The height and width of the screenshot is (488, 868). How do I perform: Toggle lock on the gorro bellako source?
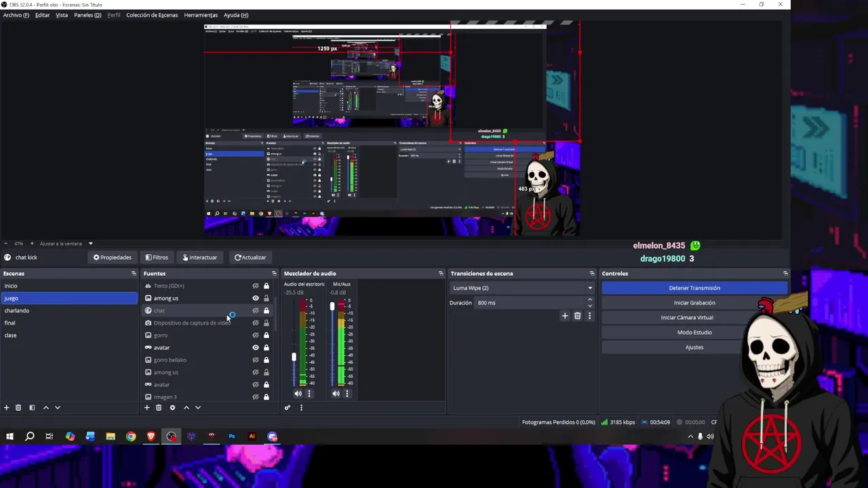(267, 360)
